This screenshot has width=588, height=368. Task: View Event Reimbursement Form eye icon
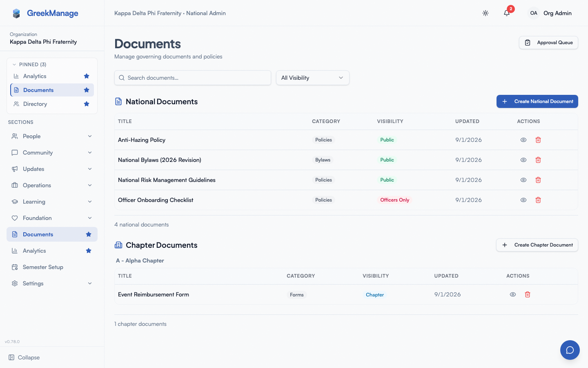click(x=513, y=294)
